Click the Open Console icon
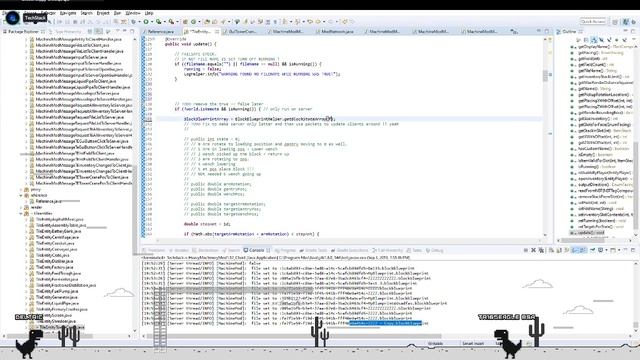640x360 pixels. coord(613,250)
